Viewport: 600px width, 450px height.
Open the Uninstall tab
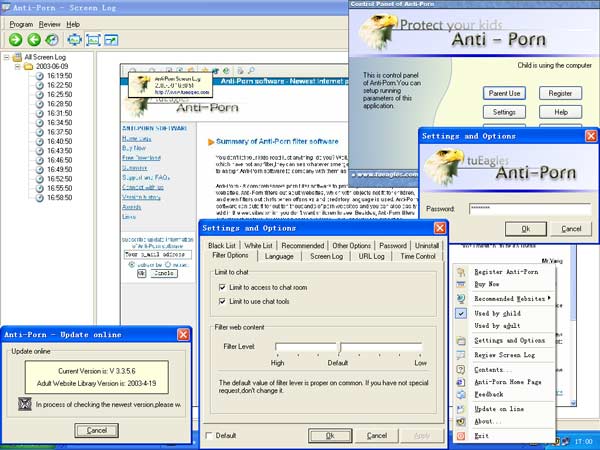(427, 245)
